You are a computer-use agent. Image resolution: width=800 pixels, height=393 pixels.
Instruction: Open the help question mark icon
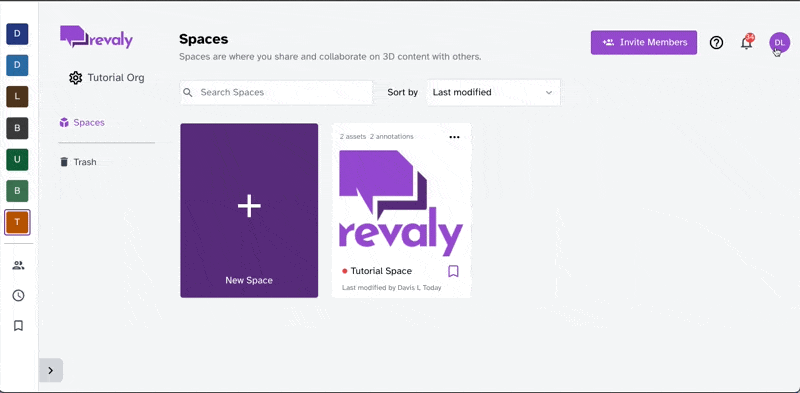[716, 43]
